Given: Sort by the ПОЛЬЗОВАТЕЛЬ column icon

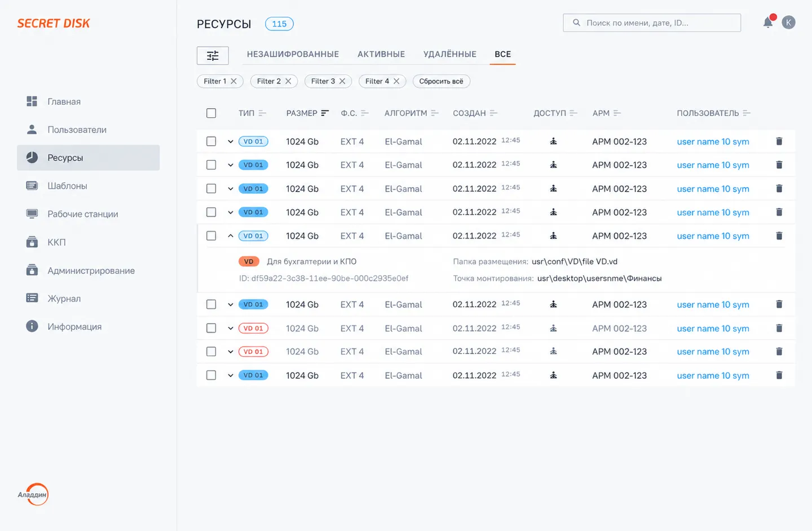Looking at the screenshot, I should (x=747, y=113).
